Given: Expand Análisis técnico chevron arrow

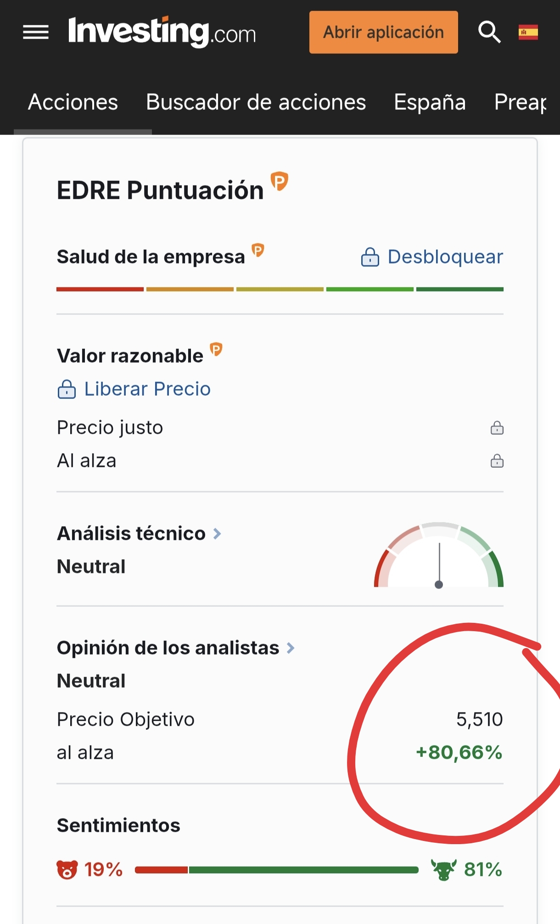Looking at the screenshot, I should tap(217, 533).
